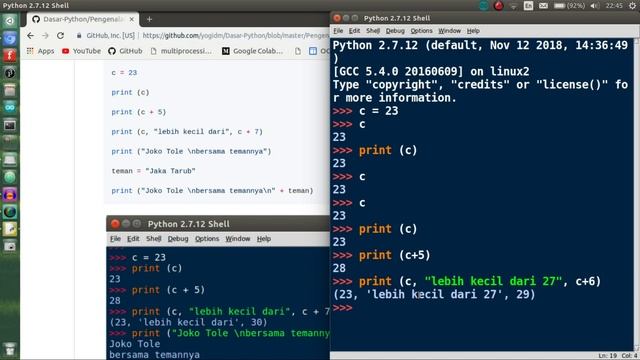Viewport: 640px width, 360px height.
Task: Open Ubuntu dash search in the launcher
Action: click(x=10, y=21)
